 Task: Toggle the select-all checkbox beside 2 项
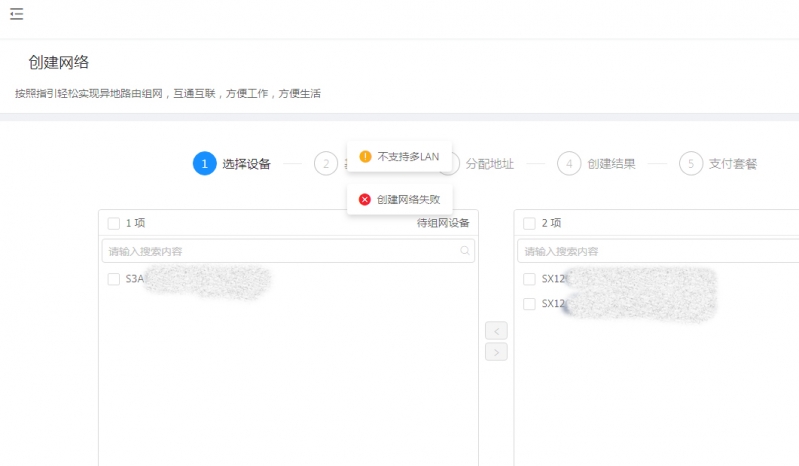click(529, 223)
